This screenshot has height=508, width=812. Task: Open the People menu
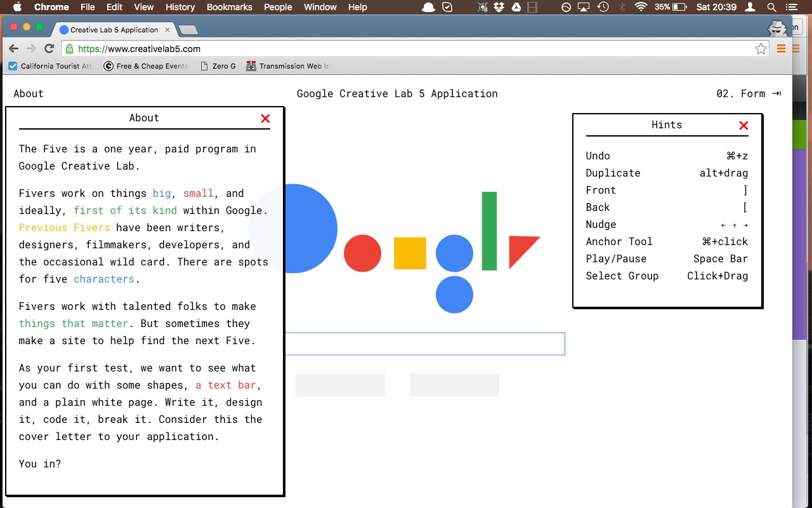[x=278, y=7]
